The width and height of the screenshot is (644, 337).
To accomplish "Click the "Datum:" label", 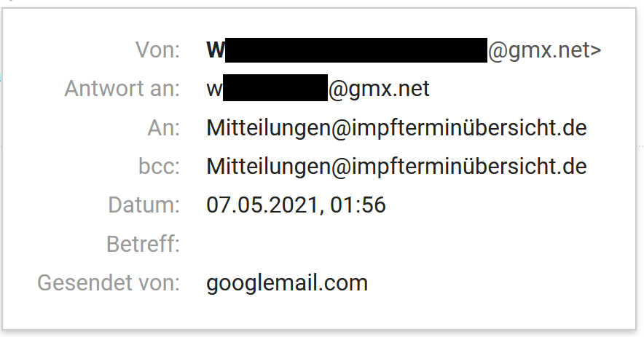I will point(144,205).
